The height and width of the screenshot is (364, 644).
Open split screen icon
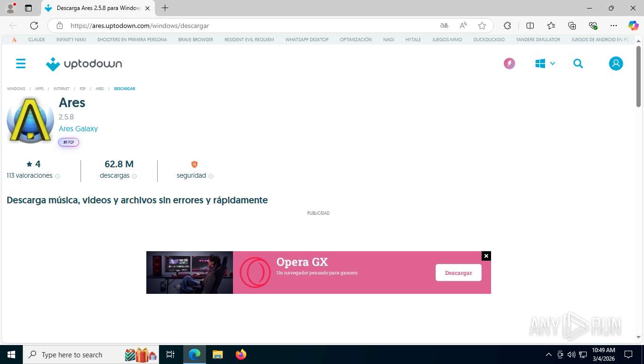[530, 26]
